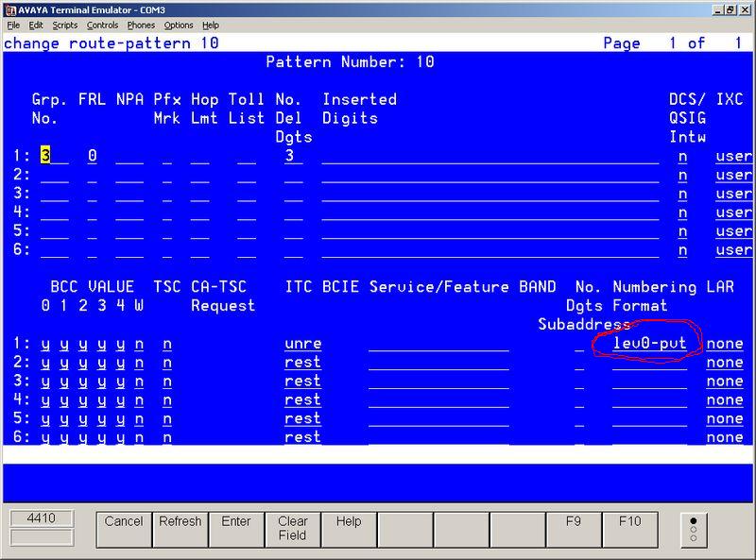Open the Controls menu
This screenshot has height=560, width=756.
pyautogui.click(x=102, y=25)
